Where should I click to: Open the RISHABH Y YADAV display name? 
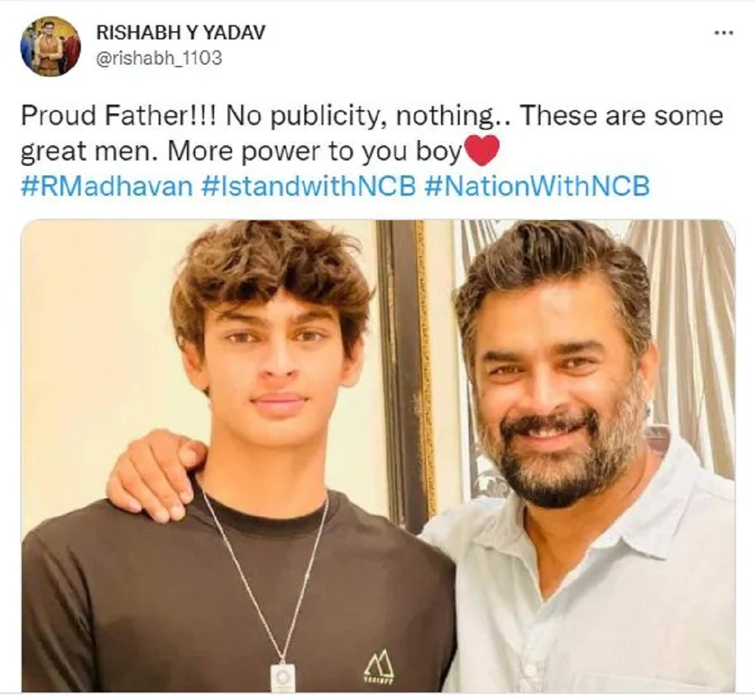[x=181, y=33]
